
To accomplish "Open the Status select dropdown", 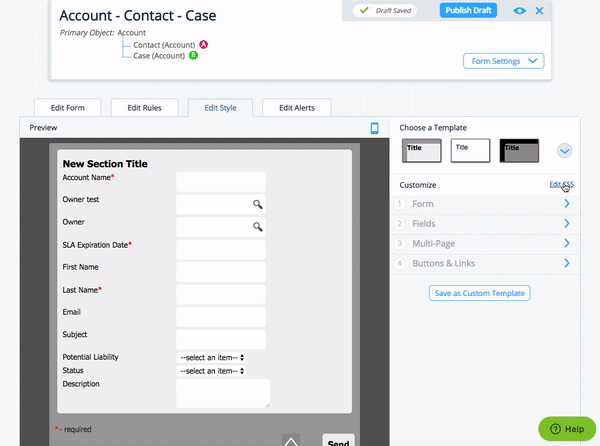I will tap(212, 370).
